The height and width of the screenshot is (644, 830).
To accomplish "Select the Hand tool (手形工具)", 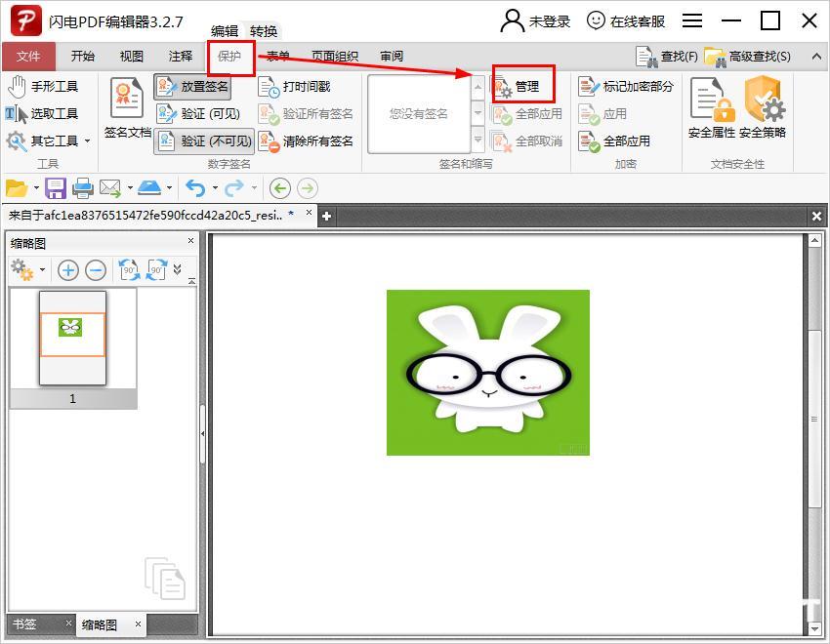I will pyautogui.click(x=42, y=86).
